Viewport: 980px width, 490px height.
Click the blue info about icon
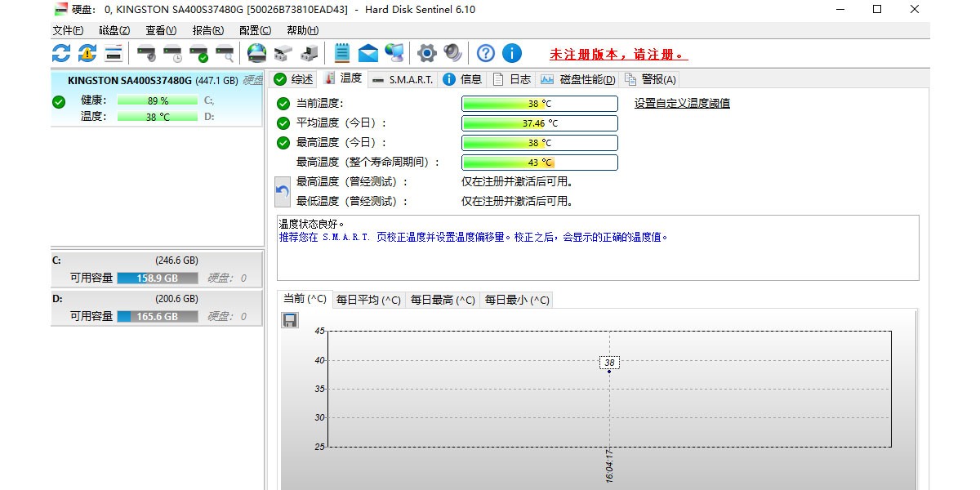pyautogui.click(x=512, y=54)
